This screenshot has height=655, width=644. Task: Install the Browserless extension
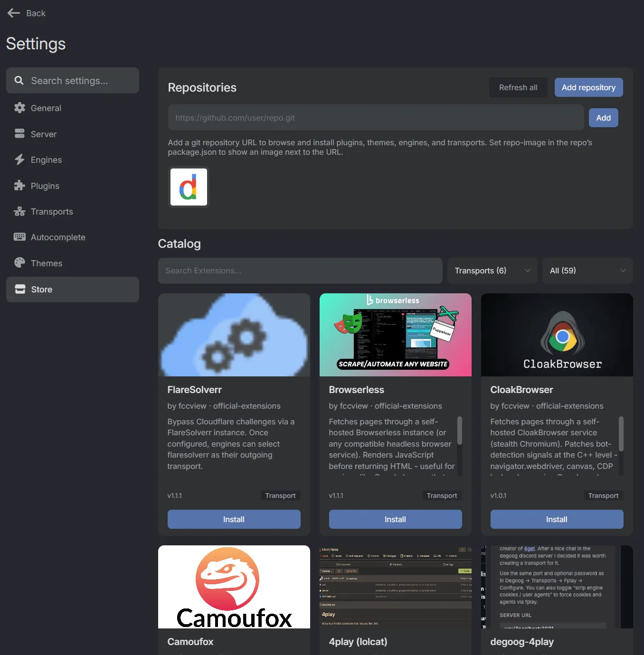(395, 519)
